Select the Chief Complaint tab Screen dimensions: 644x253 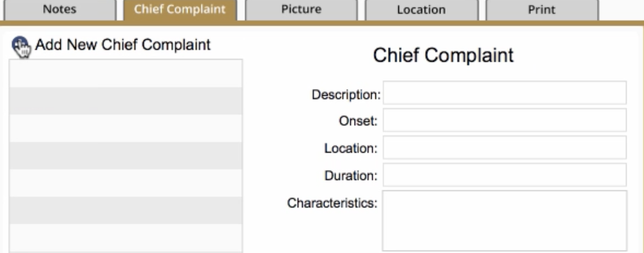(x=179, y=10)
